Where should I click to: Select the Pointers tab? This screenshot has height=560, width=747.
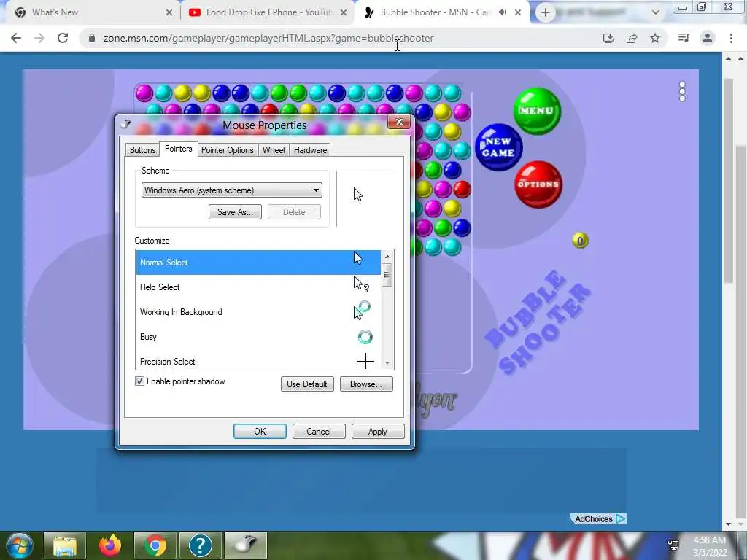point(178,149)
